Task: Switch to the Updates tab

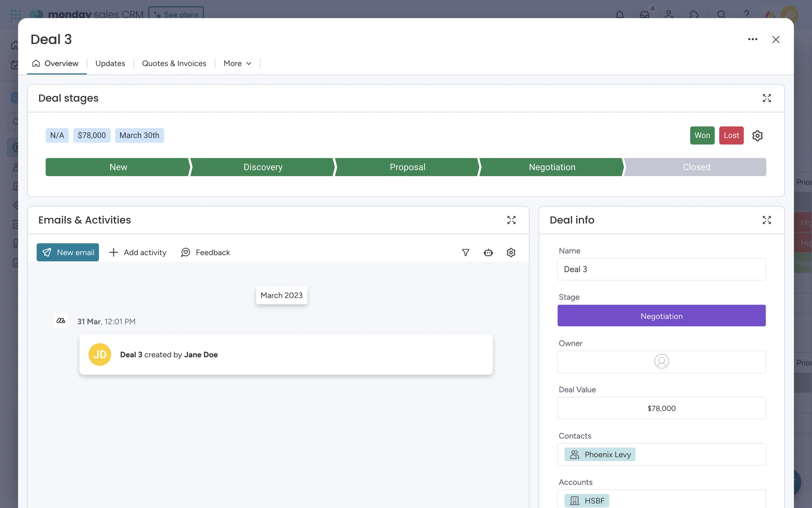Action: [110, 63]
